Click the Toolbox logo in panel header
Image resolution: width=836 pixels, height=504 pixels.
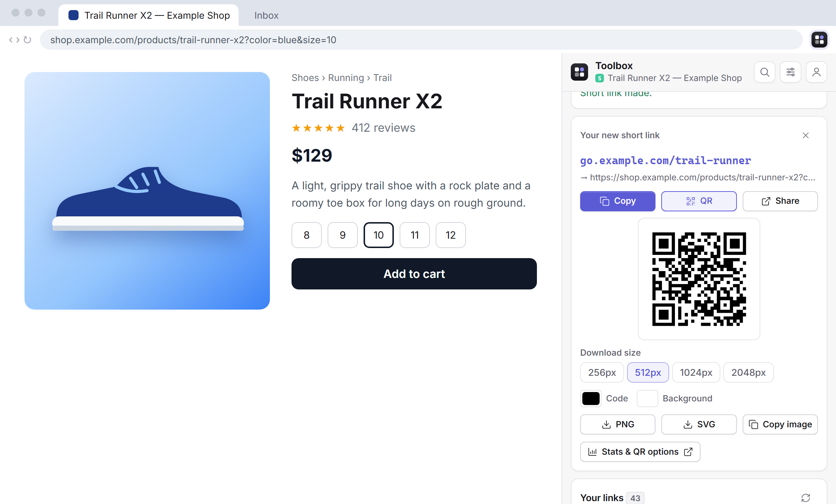coord(579,72)
